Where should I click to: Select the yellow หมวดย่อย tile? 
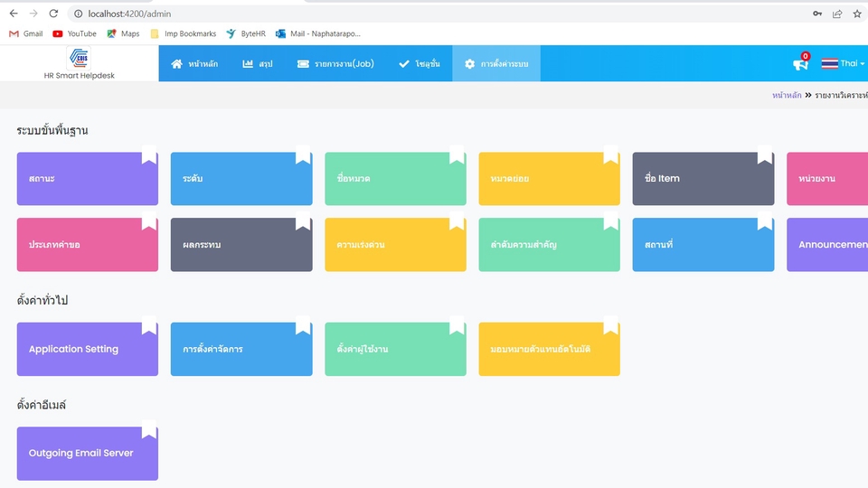click(x=549, y=179)
